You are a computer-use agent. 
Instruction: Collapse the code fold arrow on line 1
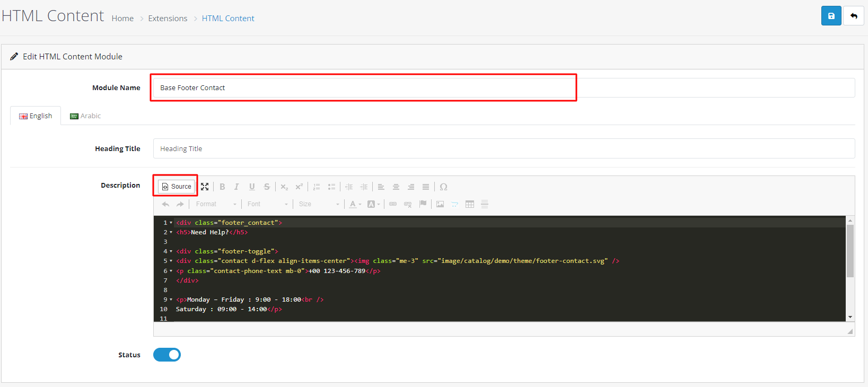171,223
